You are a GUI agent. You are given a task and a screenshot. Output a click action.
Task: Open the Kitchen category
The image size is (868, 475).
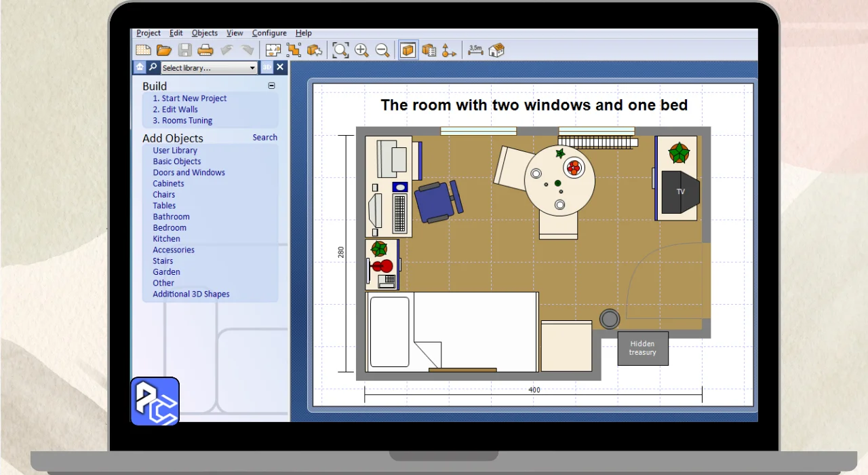coord(167,239)
